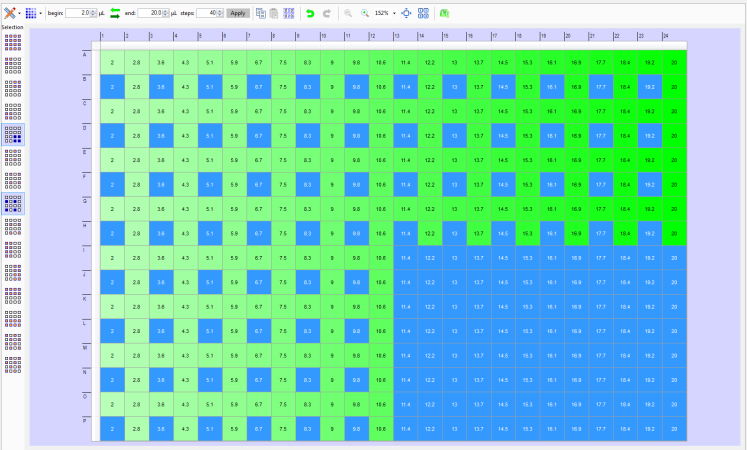This screenshot has height=450, width=747.
Task: Open the zoom percentage dropdown arrow
Action: point(394,13)
